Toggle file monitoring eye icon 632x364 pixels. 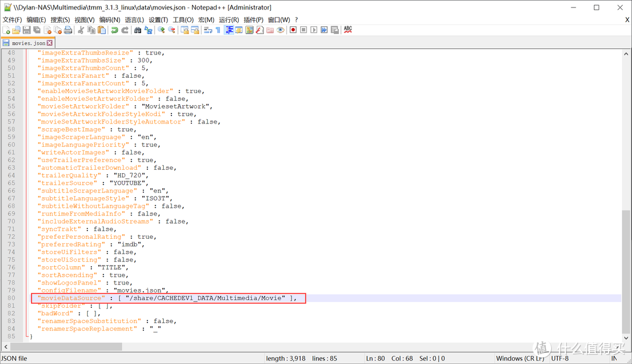280,30
